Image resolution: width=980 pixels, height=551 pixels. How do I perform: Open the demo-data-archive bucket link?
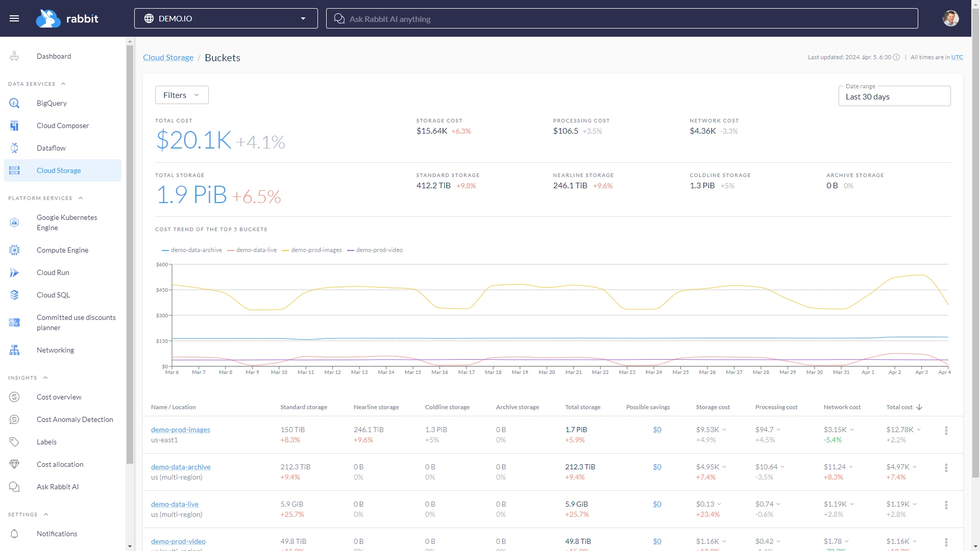coord(181,467)
